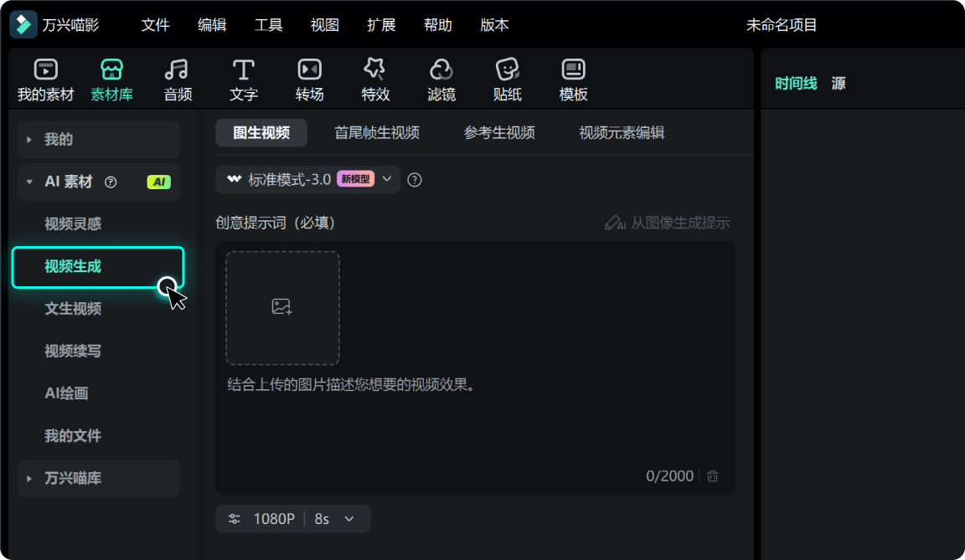
Task: Click 从图像生成提示 generate prompt from image
Action: coord(667,223)
